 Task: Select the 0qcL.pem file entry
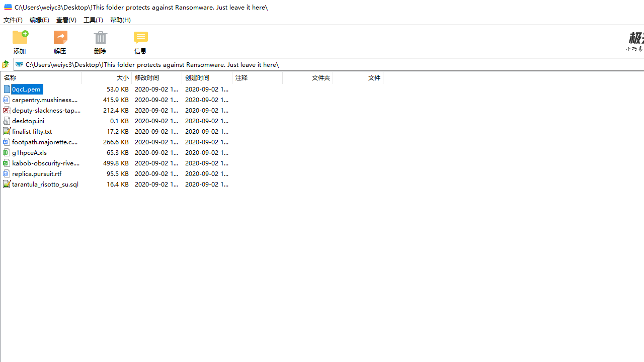click(x=27, y=89)
